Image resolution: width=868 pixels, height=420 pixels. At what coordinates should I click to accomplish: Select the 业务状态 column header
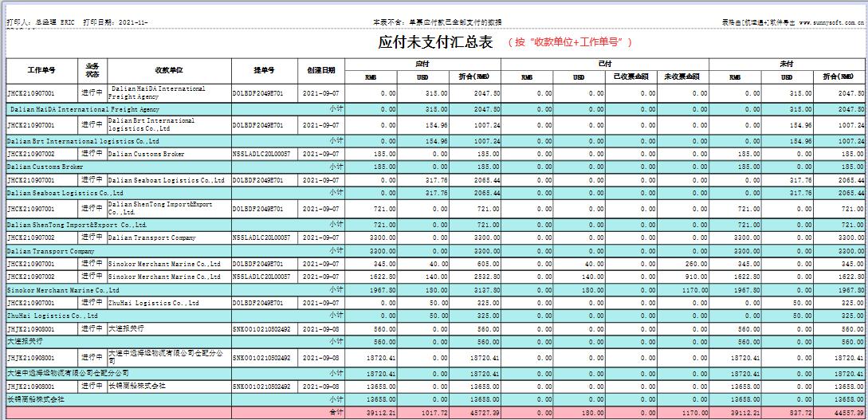tap(92, 70)
